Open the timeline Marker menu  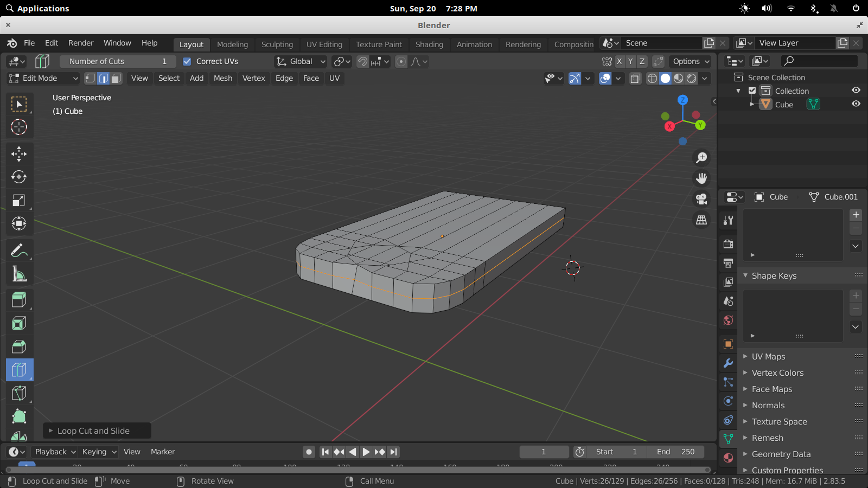point(163,452)
